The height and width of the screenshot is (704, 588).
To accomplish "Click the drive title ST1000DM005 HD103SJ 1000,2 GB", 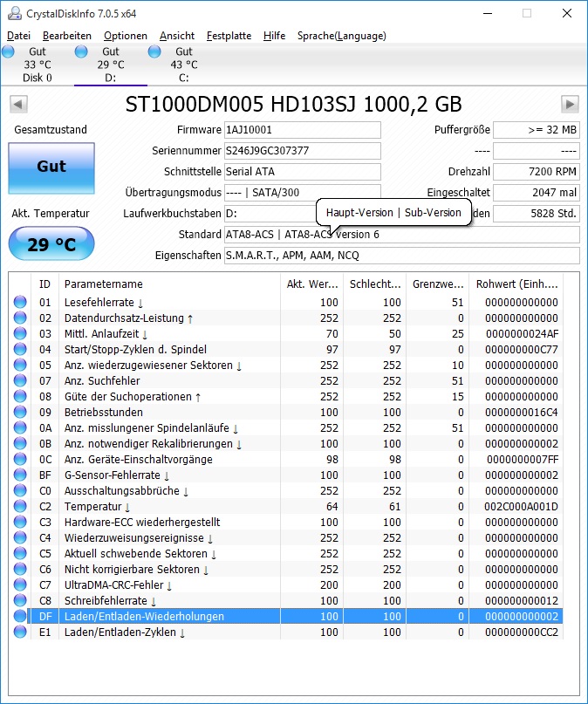I will coord(293,104).
